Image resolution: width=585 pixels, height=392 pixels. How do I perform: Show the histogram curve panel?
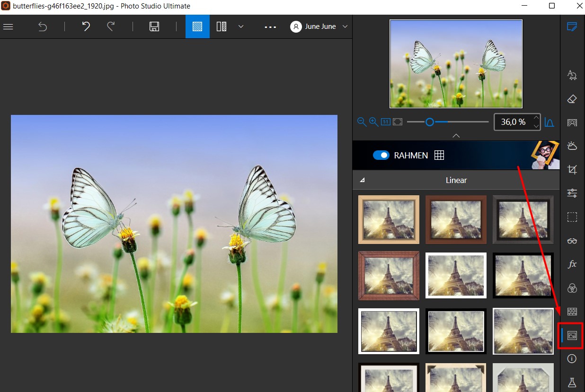(x=549, y=122)
